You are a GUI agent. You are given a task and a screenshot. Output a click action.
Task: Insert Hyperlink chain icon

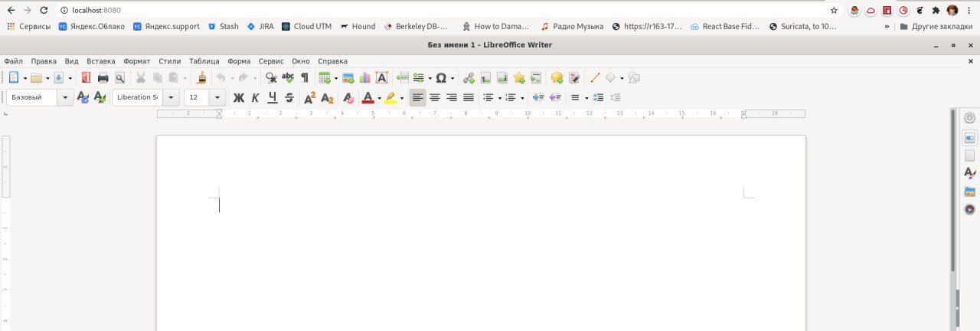(469, 77)
